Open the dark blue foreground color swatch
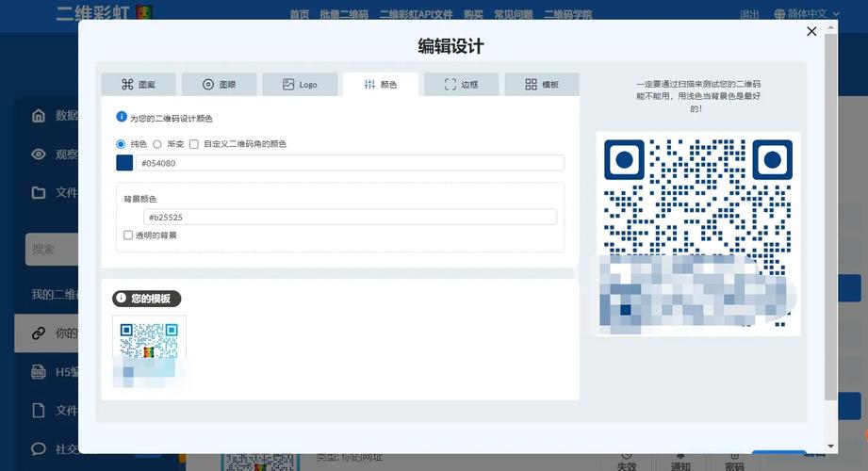868x471 pixels. pos(124,163)
